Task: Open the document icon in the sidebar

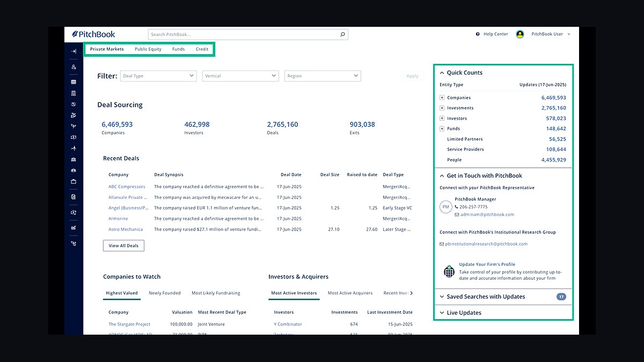Action: (74, 197)
